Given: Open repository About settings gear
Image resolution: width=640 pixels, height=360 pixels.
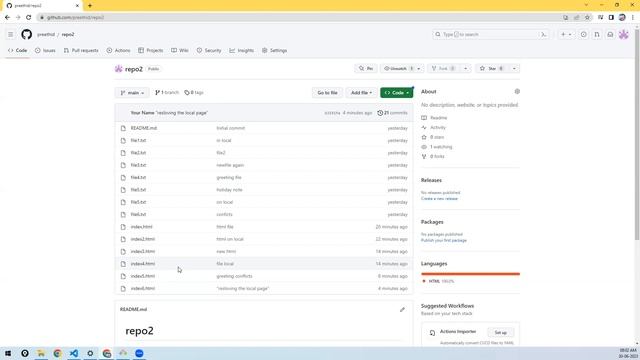Looking at the screenshot, I should pyautogui.click(x=517, y=91).
